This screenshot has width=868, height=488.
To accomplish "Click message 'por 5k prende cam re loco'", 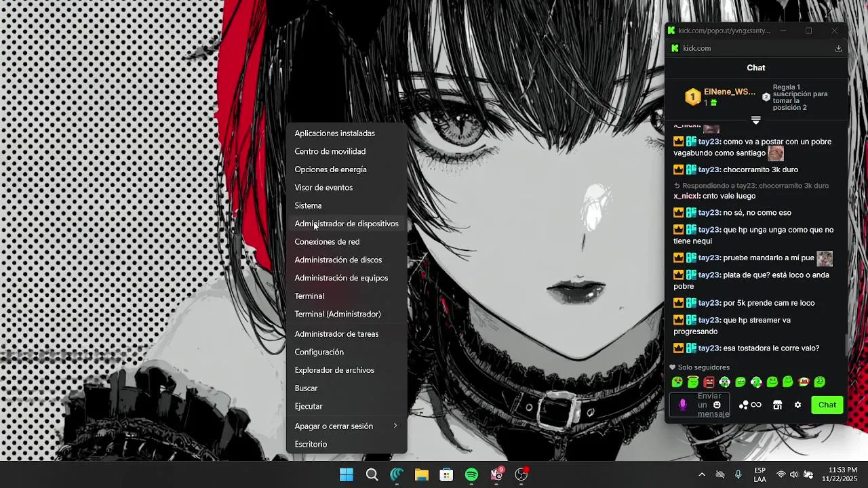I will point(769,303).
